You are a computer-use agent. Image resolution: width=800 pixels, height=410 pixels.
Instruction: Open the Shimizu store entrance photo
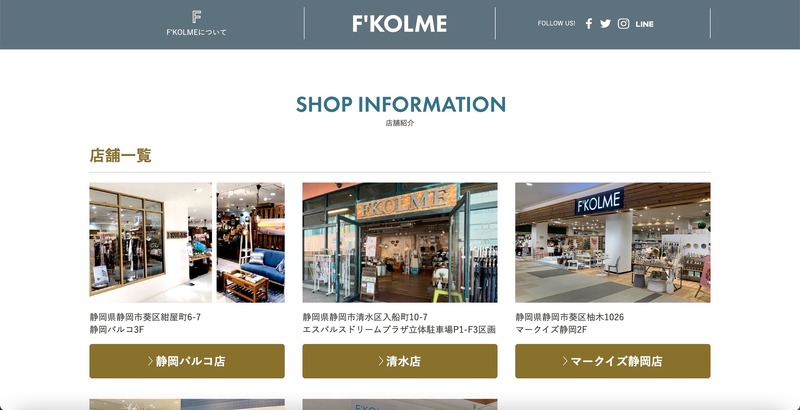point(399,243)
